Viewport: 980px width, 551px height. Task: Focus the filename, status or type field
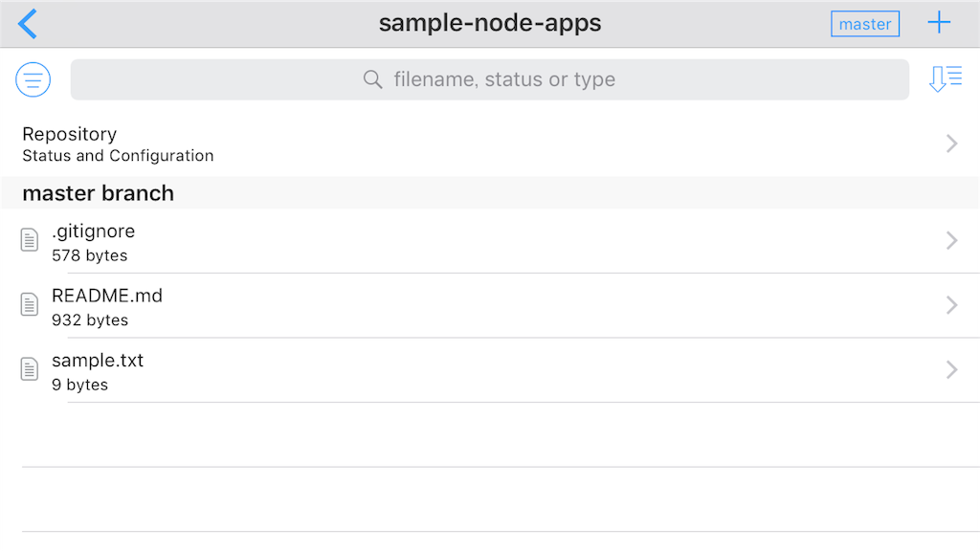(504, 79)
